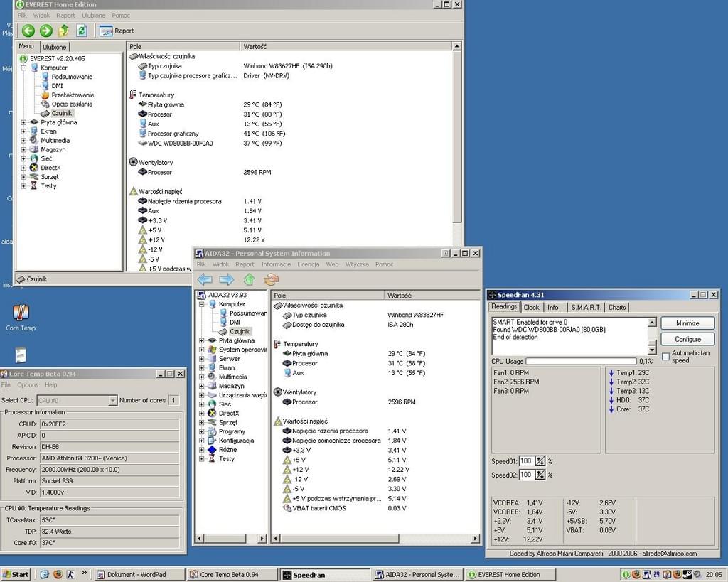728x582 pixels.
Task: Switch to Charts tab in SpeedFan
Action: pos(617,307)
